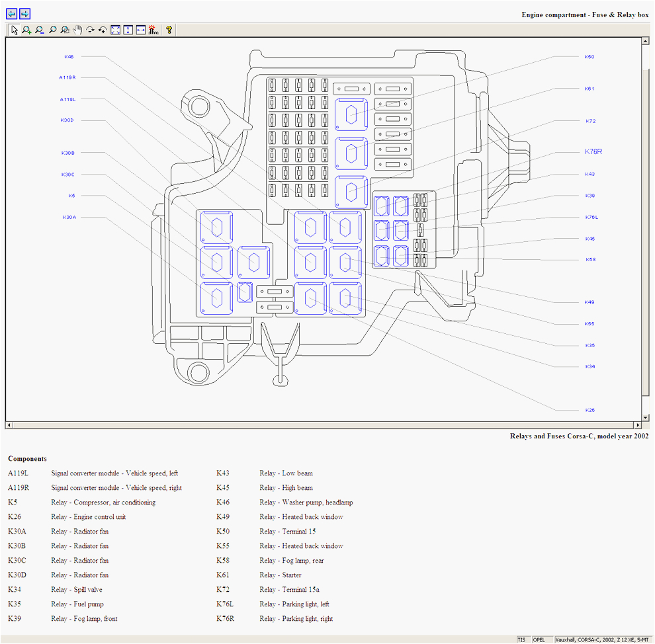The image size is (655, 644).
Task: Open Help via the question mark icon
Action: (169, 30)
